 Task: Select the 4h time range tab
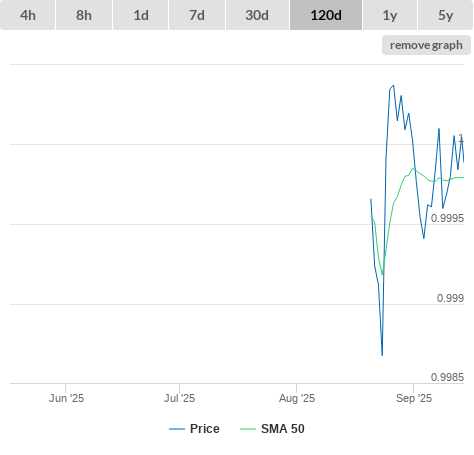28,15
